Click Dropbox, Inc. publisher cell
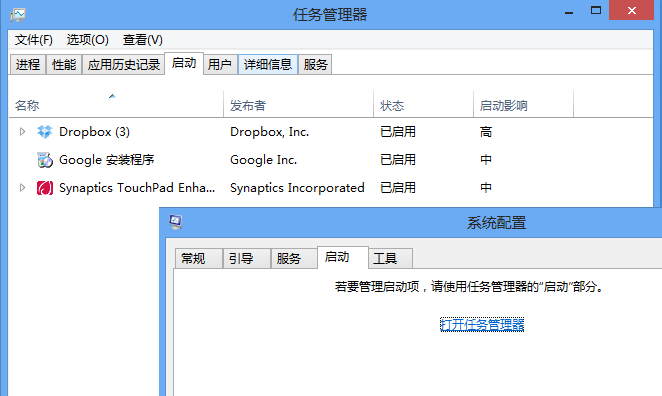This screenshot has width=662, height=396. (269, 132)
